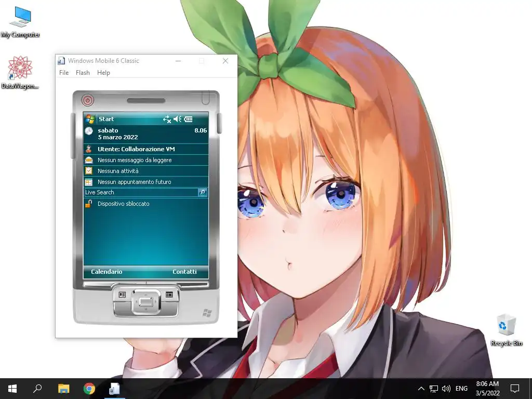Tap the unlocked padlock icon

coord(88,204)
